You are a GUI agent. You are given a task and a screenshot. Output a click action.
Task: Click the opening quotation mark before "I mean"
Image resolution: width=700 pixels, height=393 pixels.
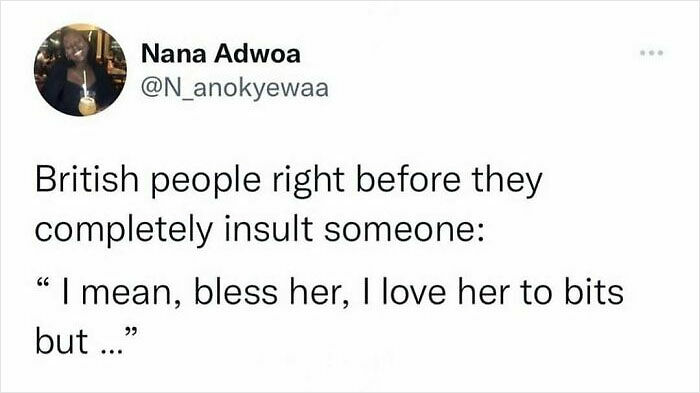pos(42,283)
